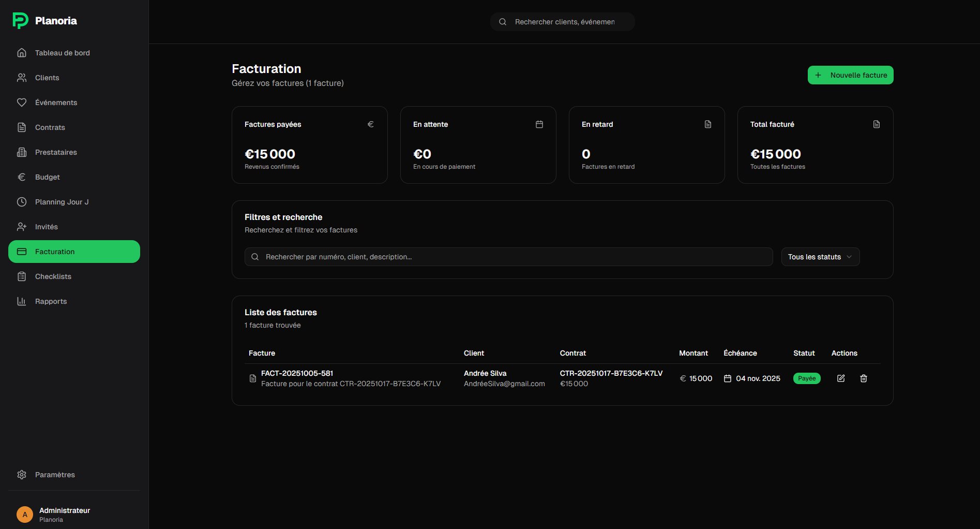The width and height of the screenshot is (980, 529).
Task: Go to Tableau de bord menu item
Action: pos(74,53)
